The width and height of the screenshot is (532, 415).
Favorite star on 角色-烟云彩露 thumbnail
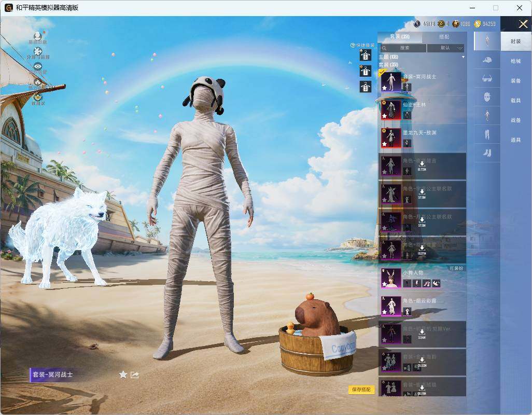(384, 312)
